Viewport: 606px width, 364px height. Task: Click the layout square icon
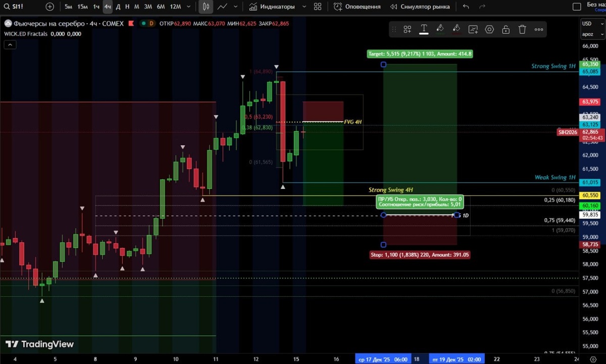(x=577, y=7)
